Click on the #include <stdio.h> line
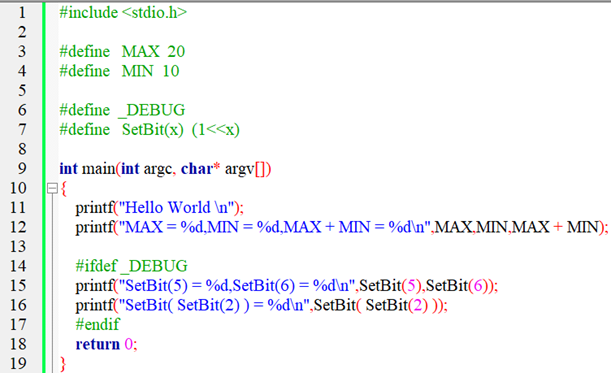The width and height of the screenshot is (611, 373). pos(123,12)
